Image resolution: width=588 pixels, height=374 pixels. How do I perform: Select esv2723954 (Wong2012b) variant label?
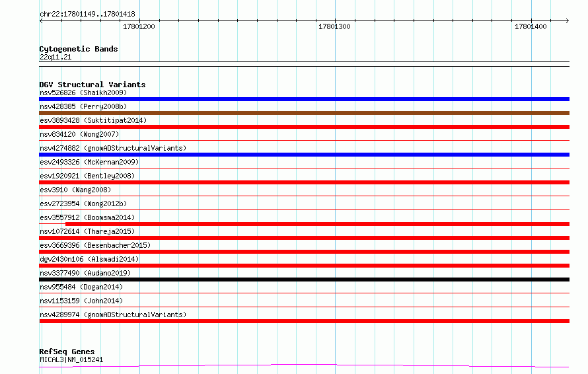[x=83, y=204]
